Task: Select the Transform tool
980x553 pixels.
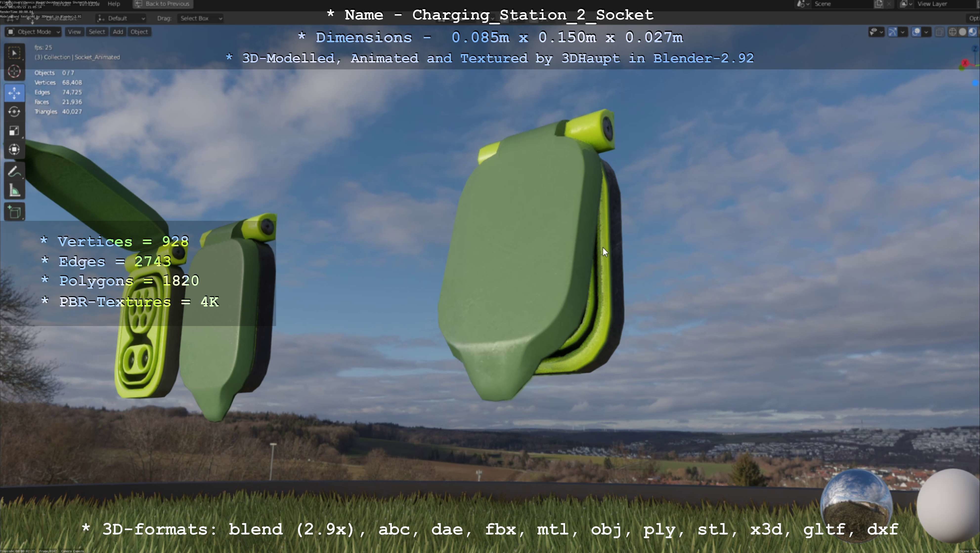Action: (x=14, y=149)
